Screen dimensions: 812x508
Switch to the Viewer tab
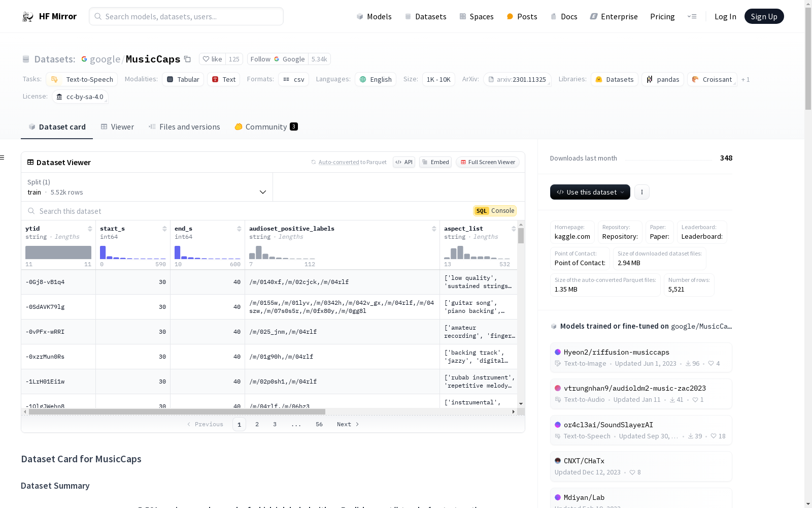(x=117, y=127)
